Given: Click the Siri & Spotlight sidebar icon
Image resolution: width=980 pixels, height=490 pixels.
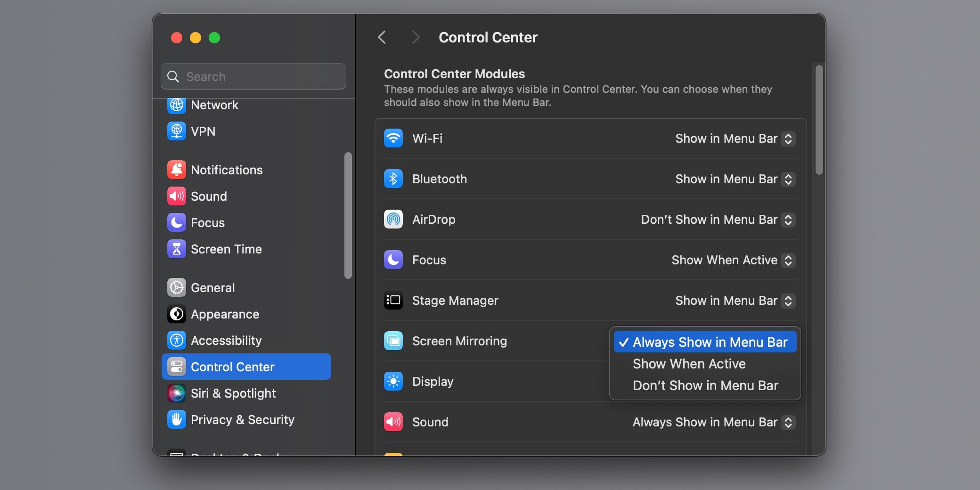Looking at the screenshot, I should (x=176, y=393).
